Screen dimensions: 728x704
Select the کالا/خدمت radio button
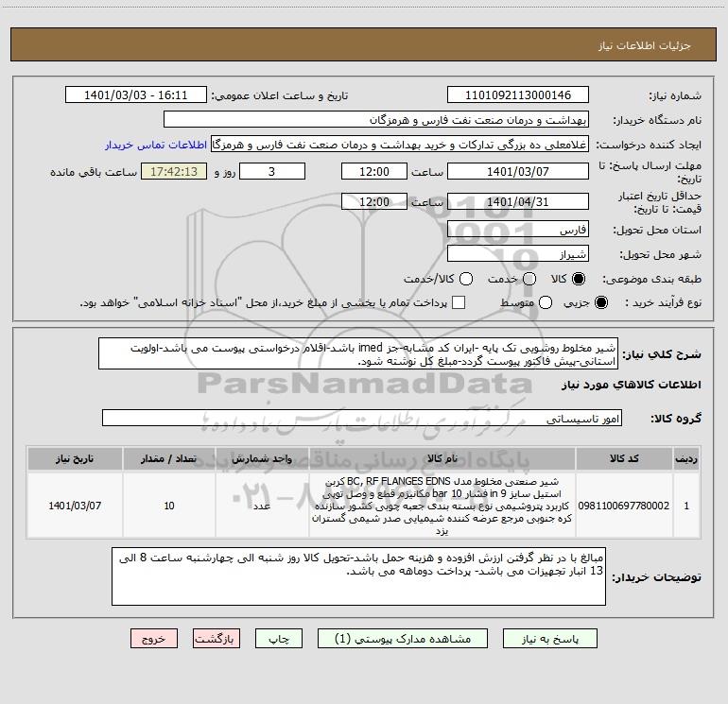tap(466, 279)
